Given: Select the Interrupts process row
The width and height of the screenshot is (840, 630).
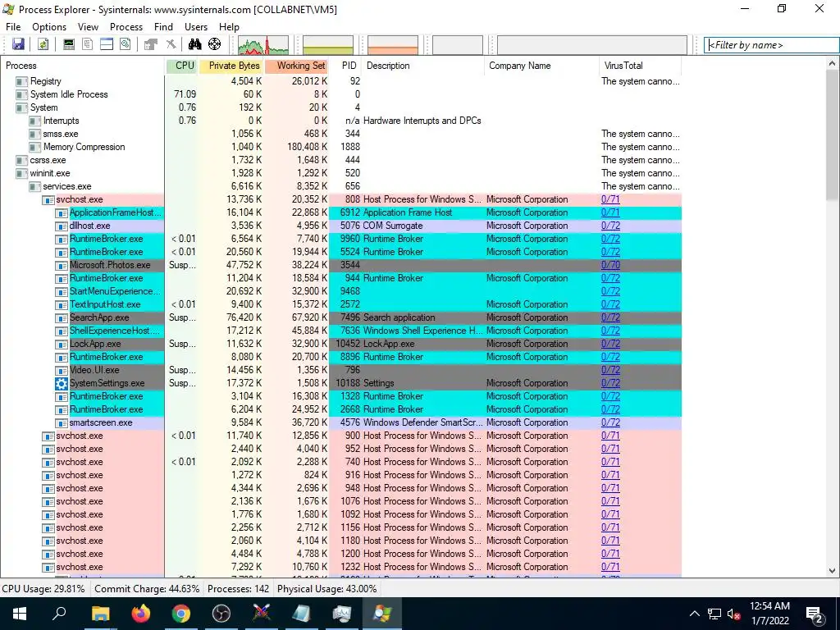Looking at the screenshot, I should pyautogui.click(x=340, y=121).
